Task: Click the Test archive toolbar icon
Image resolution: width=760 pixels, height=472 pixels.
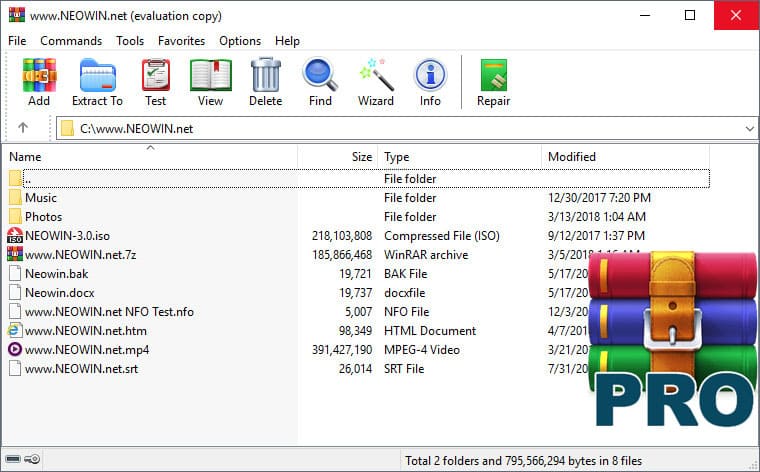Action: point(156,75)
